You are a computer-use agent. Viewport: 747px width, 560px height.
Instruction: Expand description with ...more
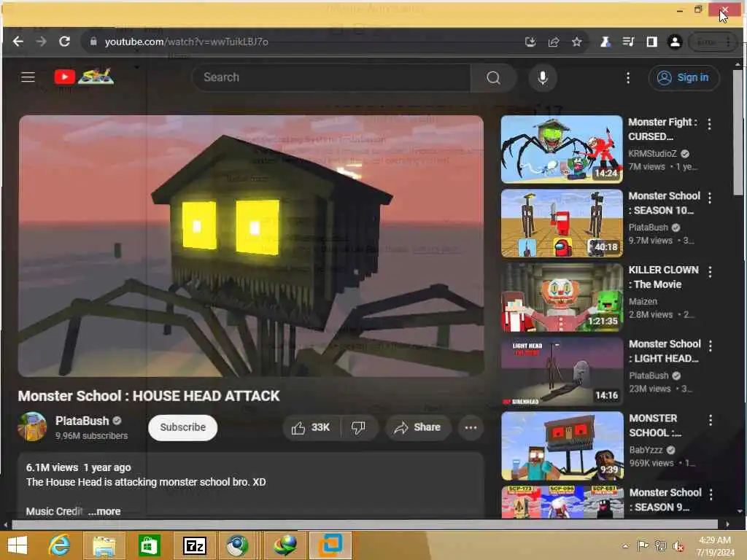(x=104, y=511)
